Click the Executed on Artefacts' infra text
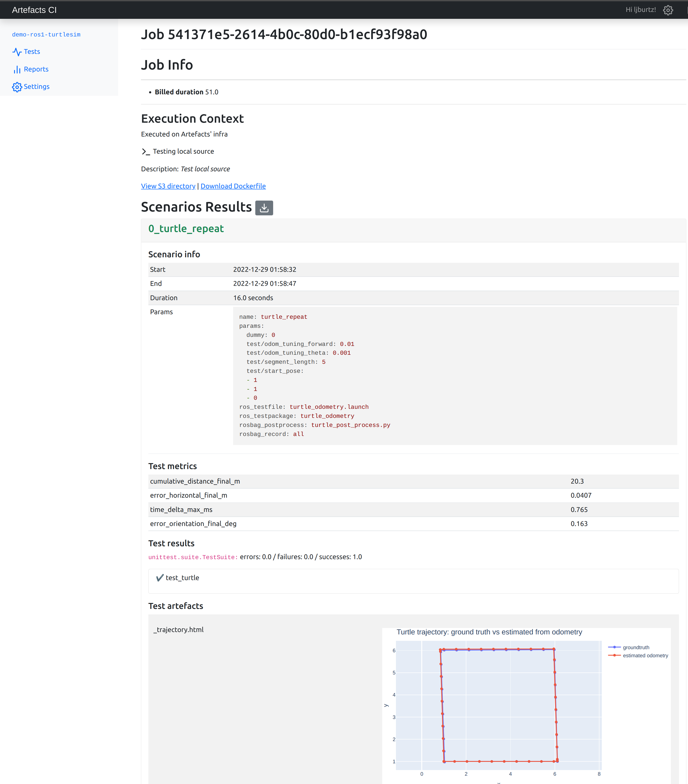The image size is (688, 784). click(185, 134)
